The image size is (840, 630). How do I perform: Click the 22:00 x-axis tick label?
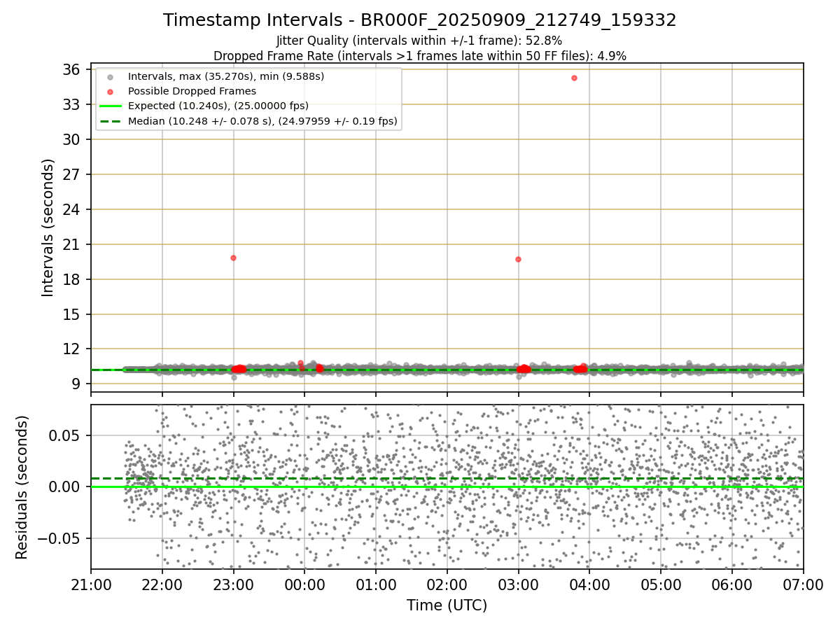click(162, 584)
